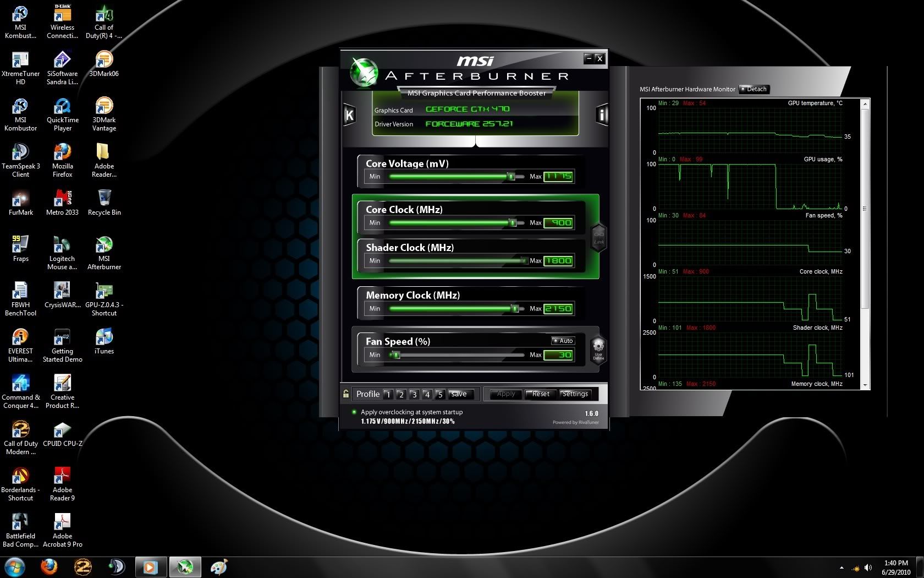The height and width of the screenshot is (578, 924).
Task: Open Borderlands desktop shortcut
Action: 20,484
